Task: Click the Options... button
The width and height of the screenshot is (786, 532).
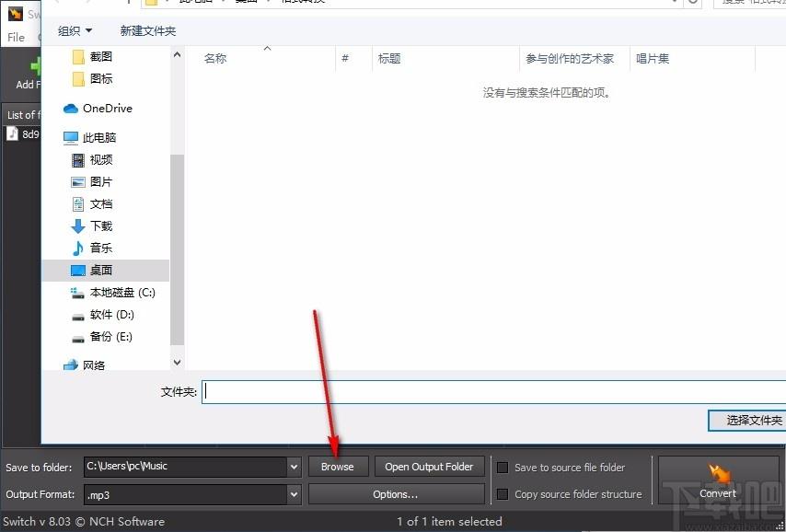Action: pyautogui.click(x=396, y=494)
